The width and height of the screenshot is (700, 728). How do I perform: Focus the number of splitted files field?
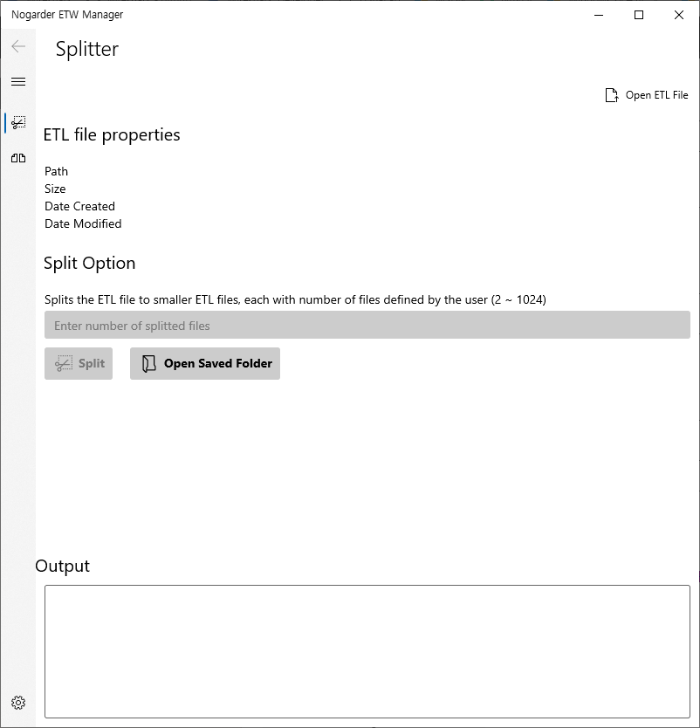pos(367,326)
